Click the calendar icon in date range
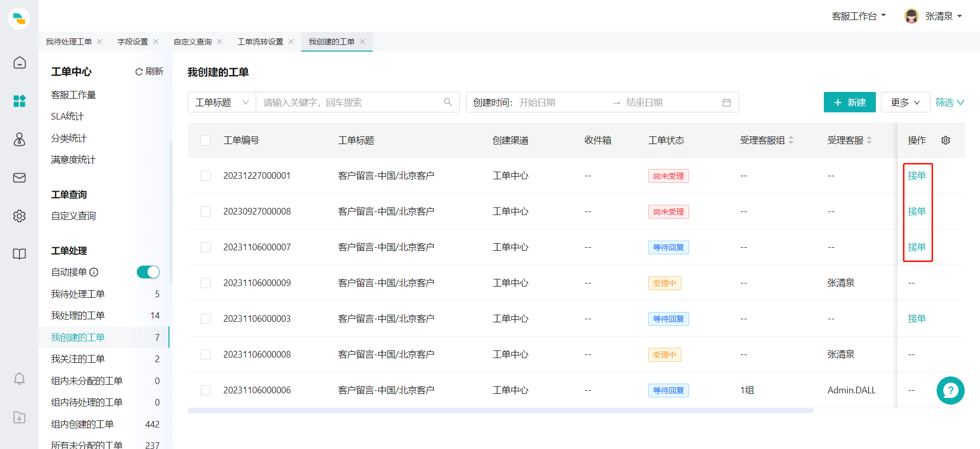Image resolution: width=980 pixels, height=449 pixels. click(726, 103)
